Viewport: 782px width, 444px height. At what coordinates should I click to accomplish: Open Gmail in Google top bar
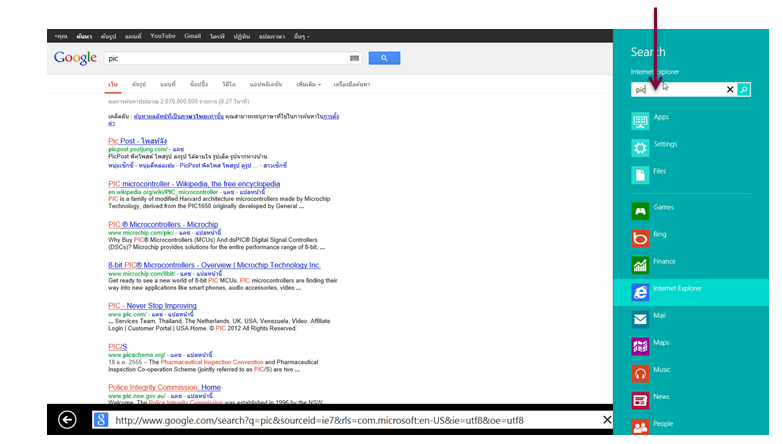click(193, 36)
